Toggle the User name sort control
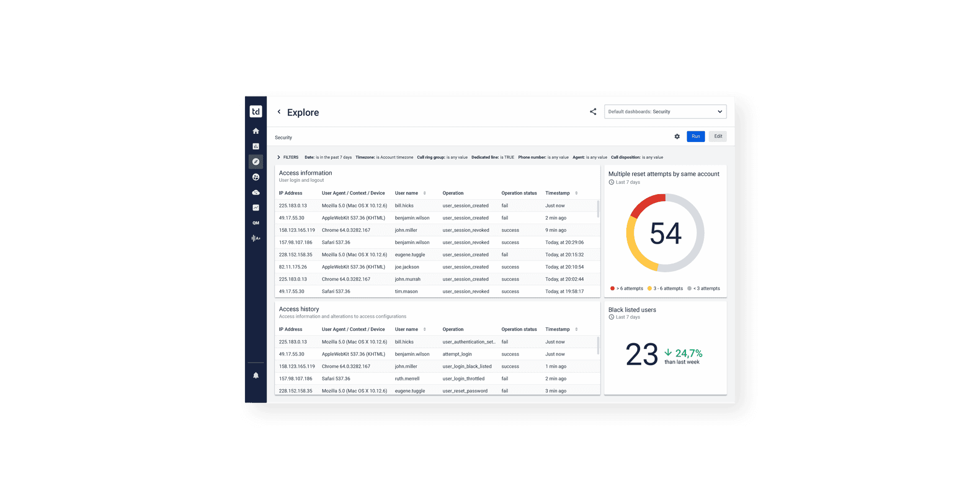Image resolution: width=980 pixels, height=499 pixels. (x=425, y=193)
